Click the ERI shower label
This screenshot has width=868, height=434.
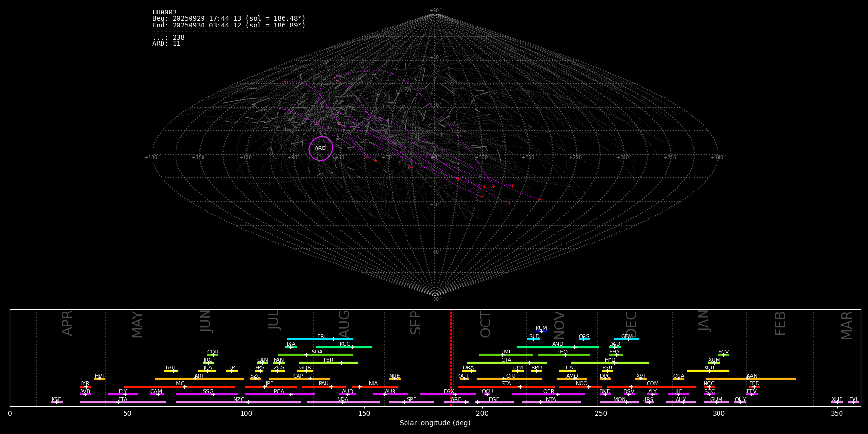click(322, 337)
